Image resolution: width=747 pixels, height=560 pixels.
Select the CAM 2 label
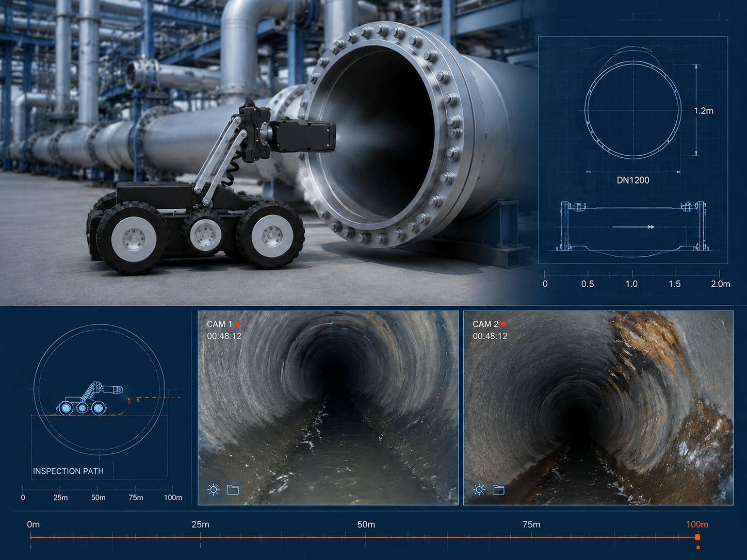point(485,324)
